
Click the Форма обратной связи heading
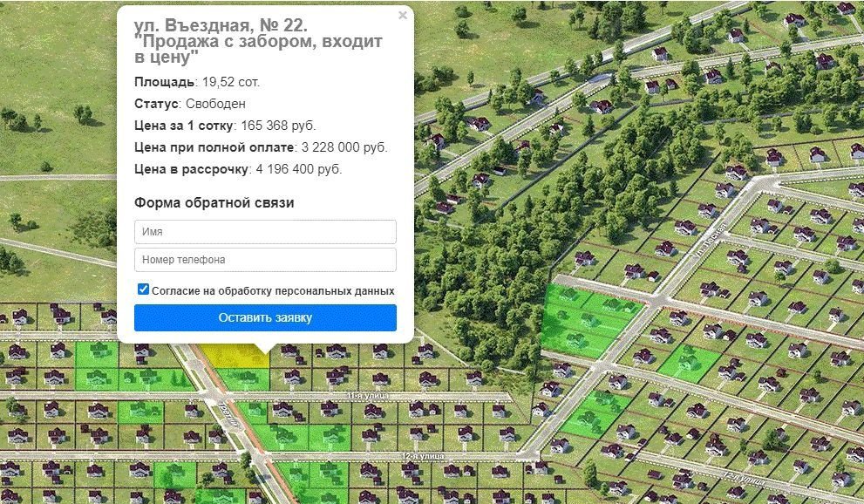pyautogui.click(x=214, y=203)
